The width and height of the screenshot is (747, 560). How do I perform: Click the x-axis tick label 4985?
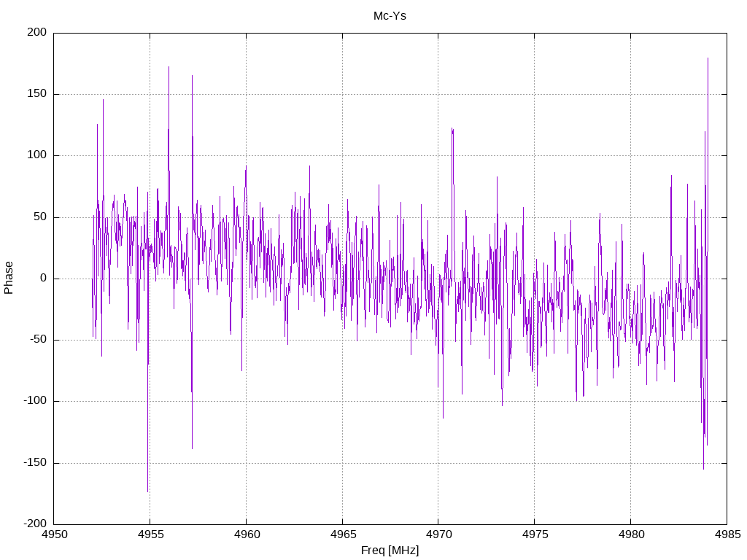pyautogui.click(x=727, y=534)
